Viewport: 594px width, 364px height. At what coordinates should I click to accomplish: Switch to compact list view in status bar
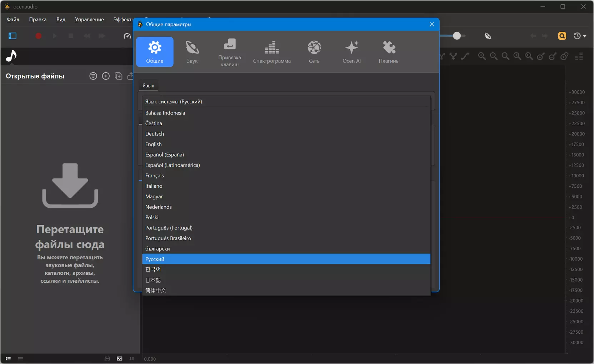tap(20, 359)
